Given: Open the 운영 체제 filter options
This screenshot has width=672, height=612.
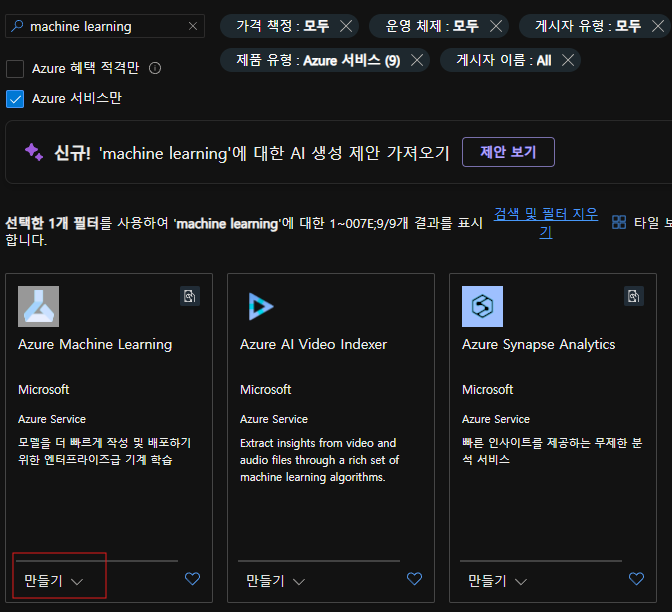Looking at the screenshot, I should 432,26.
